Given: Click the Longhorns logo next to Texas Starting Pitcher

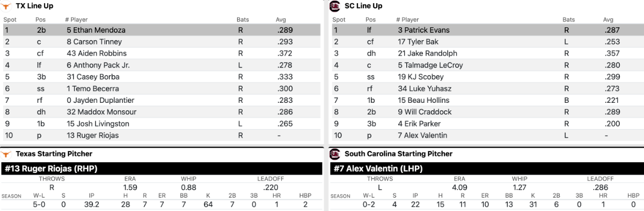Looking at the screenshot, I should pyautogui.click(x=7, y=154).
